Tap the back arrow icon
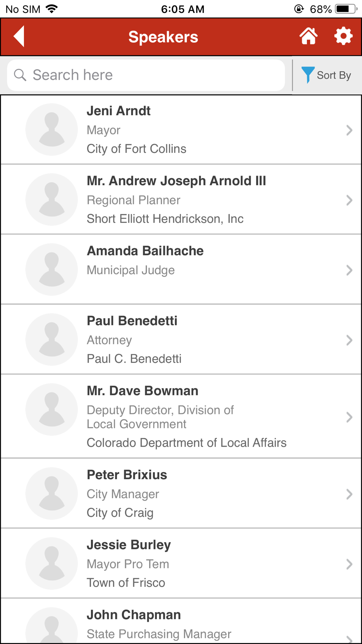362x644 pixels. (19, 36)
